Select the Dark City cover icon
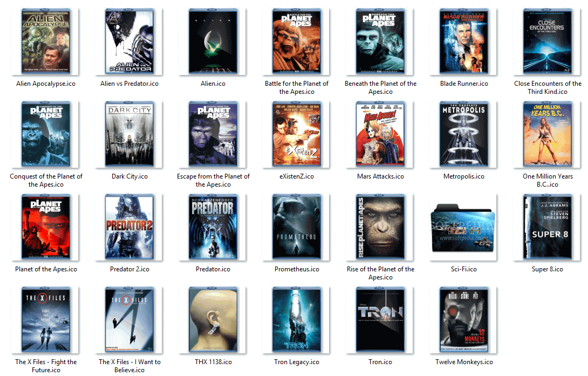Image resolution: width=588 pixels, height=376 pixels. pyautogui.click(x=129, y=134)
